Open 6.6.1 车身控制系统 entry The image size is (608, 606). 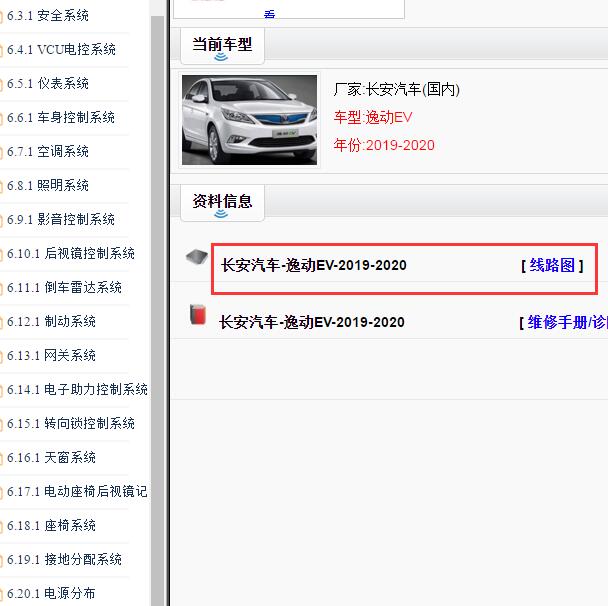[61, 117]
